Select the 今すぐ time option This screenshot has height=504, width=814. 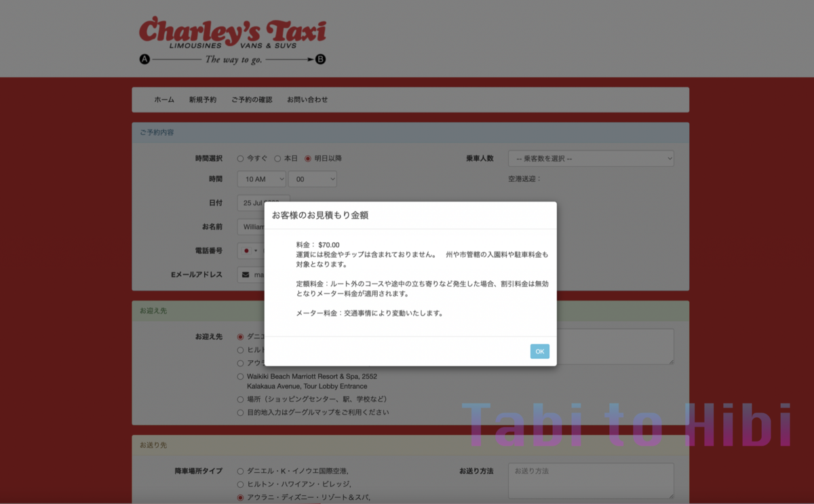pos(240,158)
